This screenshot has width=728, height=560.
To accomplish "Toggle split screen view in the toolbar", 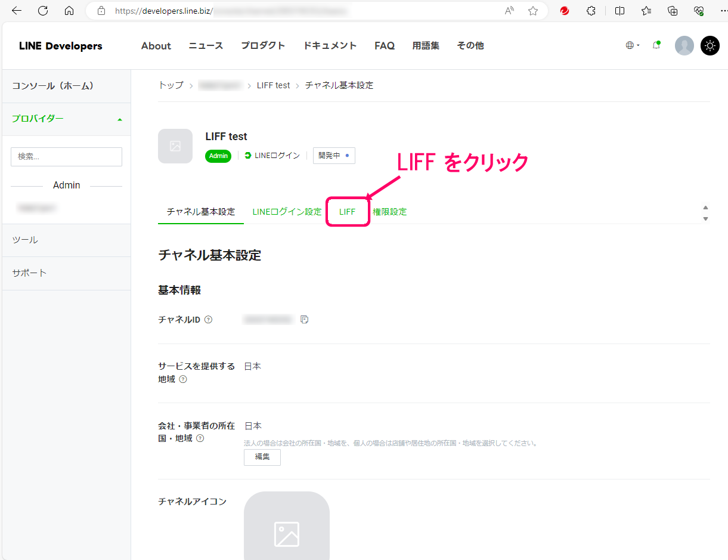I will (x=619, y=10).
